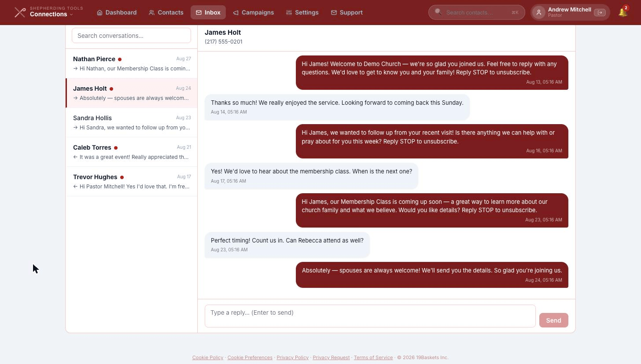Image resolution: width=641 pixels, height=364 pixels.
Task: Open the Campaigns section
Action: click(x=254, y=12)
